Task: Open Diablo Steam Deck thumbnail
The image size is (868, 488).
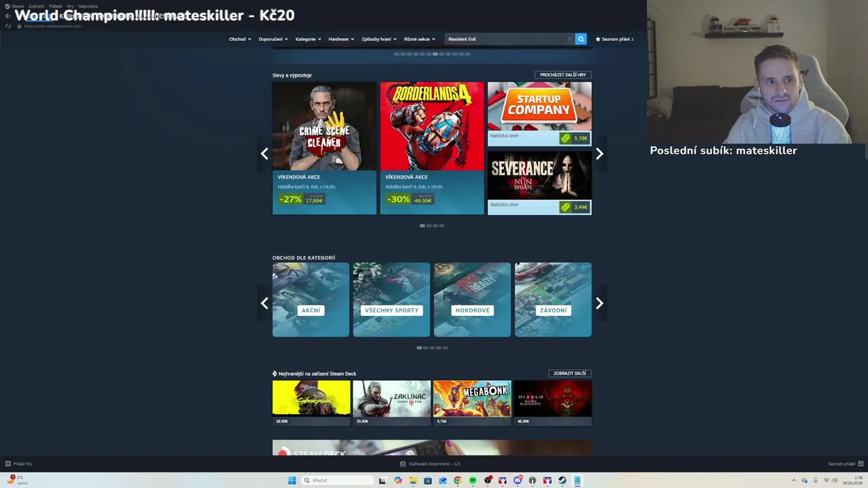Action: tap(553, 398)
